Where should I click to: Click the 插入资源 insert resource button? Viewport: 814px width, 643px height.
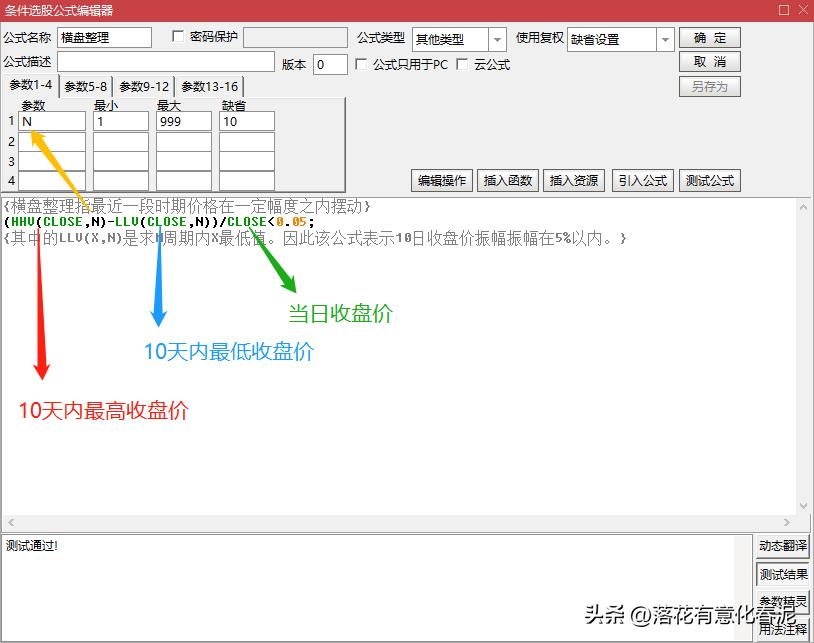click(x=575, y=180)
